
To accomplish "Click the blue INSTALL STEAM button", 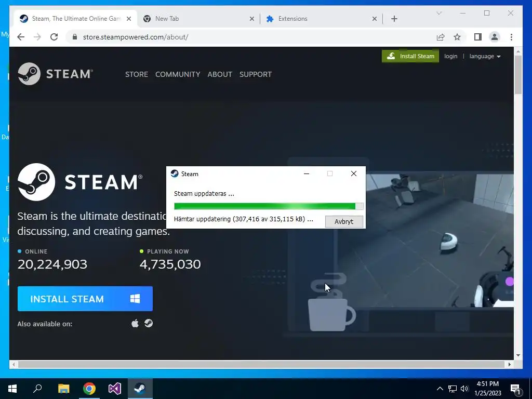I will click(x=85, y=299).
